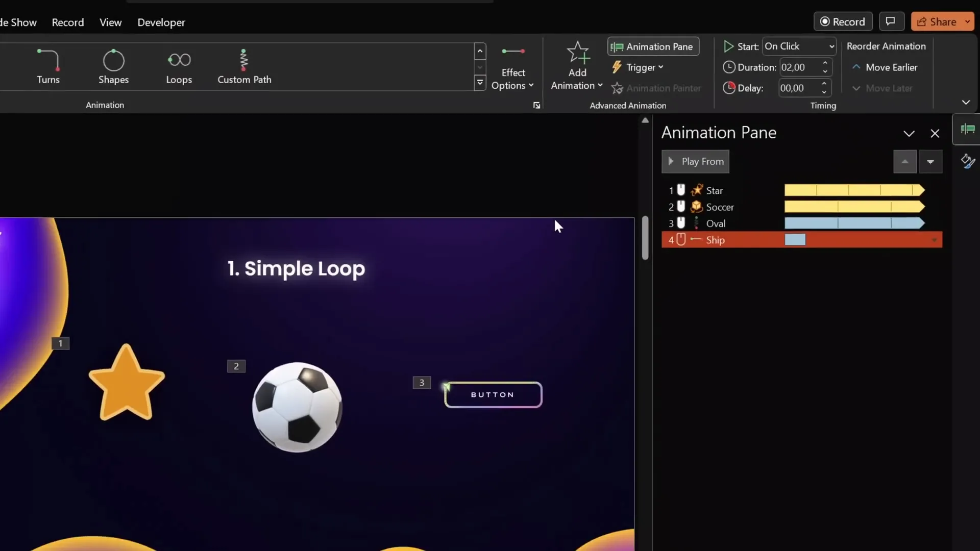Move animation up with pane arrow
This screenshot has width=980, height=551.
click(x=905, y=162)
